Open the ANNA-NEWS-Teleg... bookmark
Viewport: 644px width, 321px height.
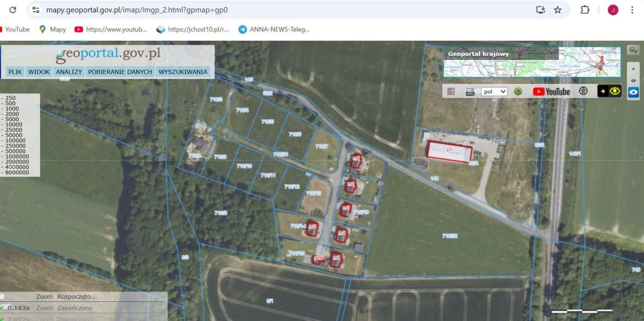click(274, 29)
